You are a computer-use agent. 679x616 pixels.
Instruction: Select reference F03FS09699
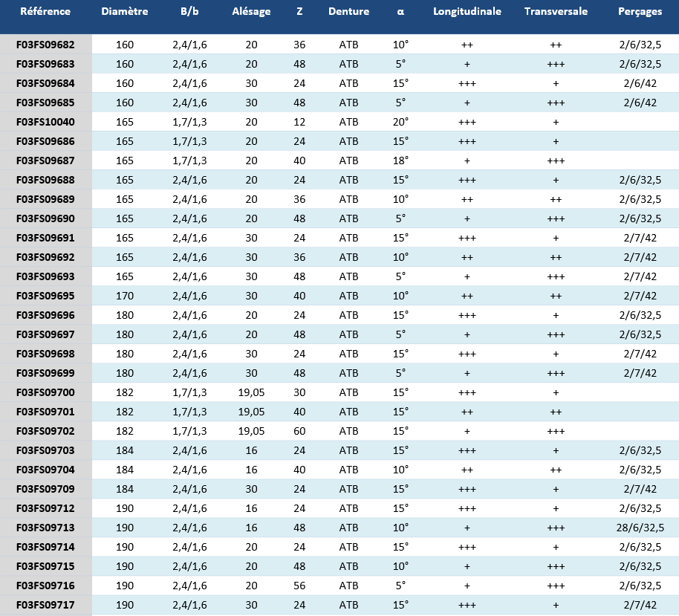[45, 373]
